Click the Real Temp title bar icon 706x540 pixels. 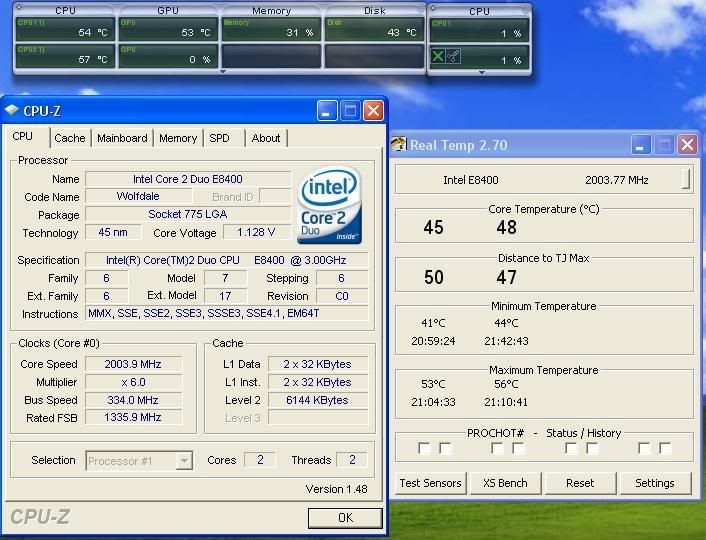tap(399, 145)
